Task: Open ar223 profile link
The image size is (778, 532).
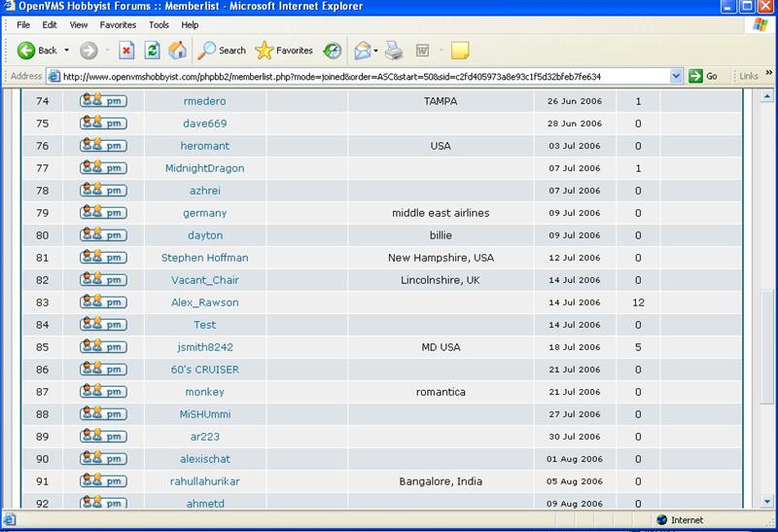Action: 204,437
